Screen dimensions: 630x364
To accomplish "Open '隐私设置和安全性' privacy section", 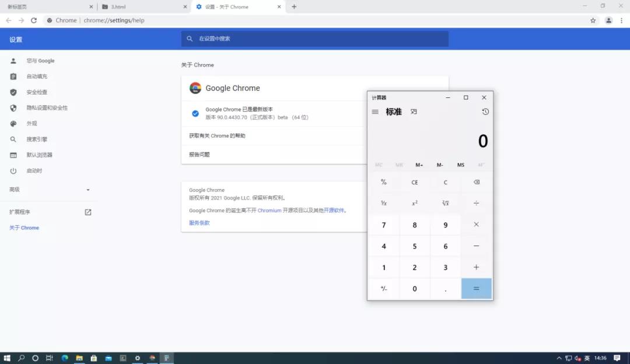I will [x=48, y=108].
